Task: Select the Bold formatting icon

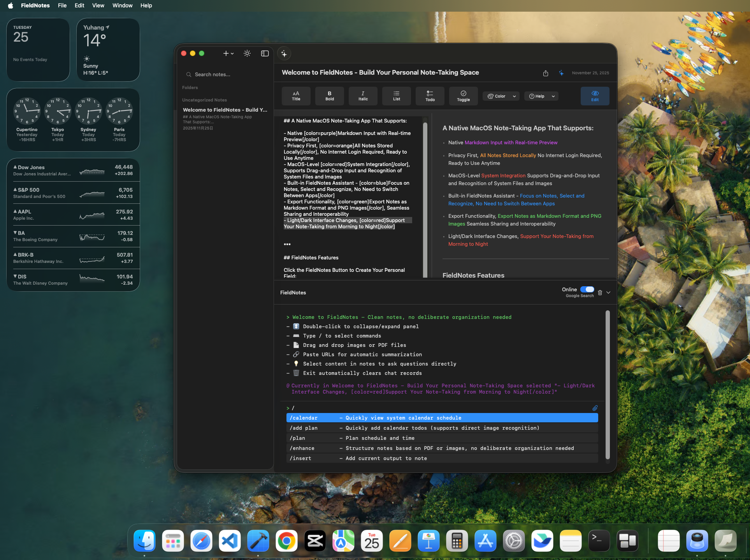Action: point(329,96)
